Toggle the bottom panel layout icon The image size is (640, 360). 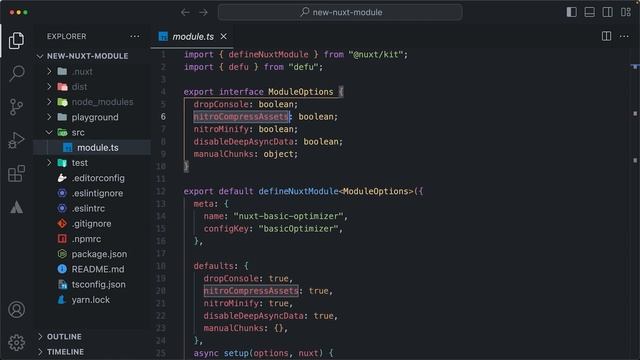589,12
